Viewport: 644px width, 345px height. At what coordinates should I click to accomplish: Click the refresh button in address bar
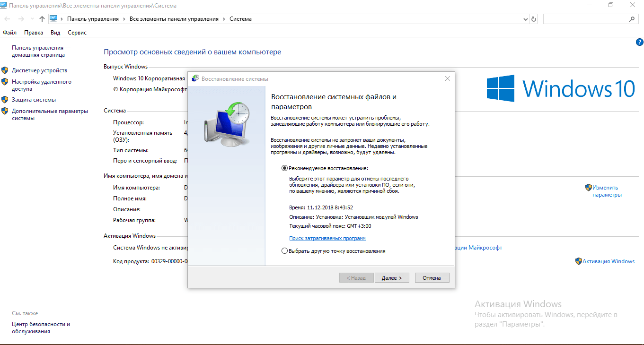click(x=534, y=19)
